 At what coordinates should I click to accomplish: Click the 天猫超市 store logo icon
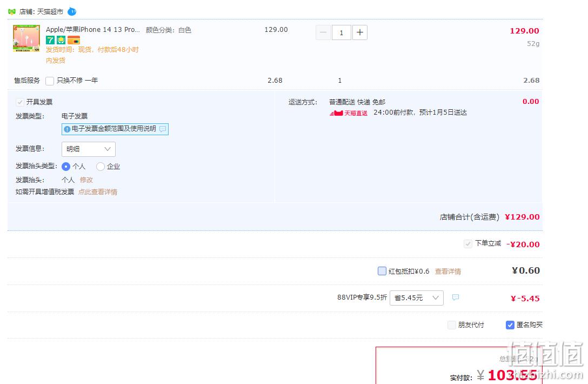point(12,12)
